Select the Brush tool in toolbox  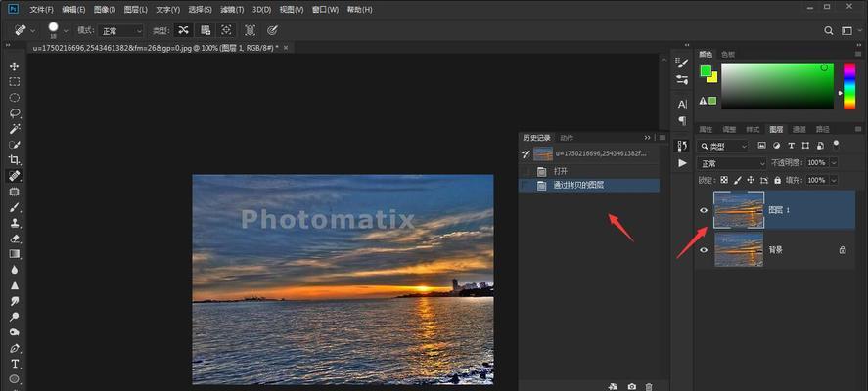(x=15, y=207)
